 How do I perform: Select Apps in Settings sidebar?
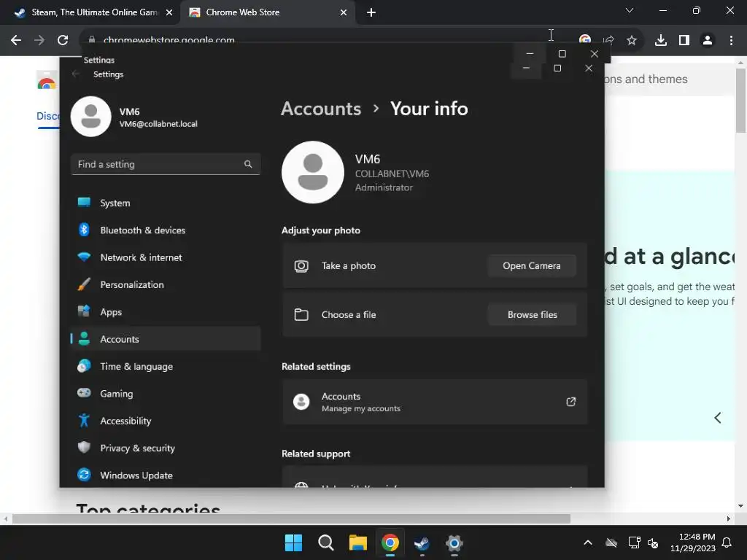tap(166, 312)
